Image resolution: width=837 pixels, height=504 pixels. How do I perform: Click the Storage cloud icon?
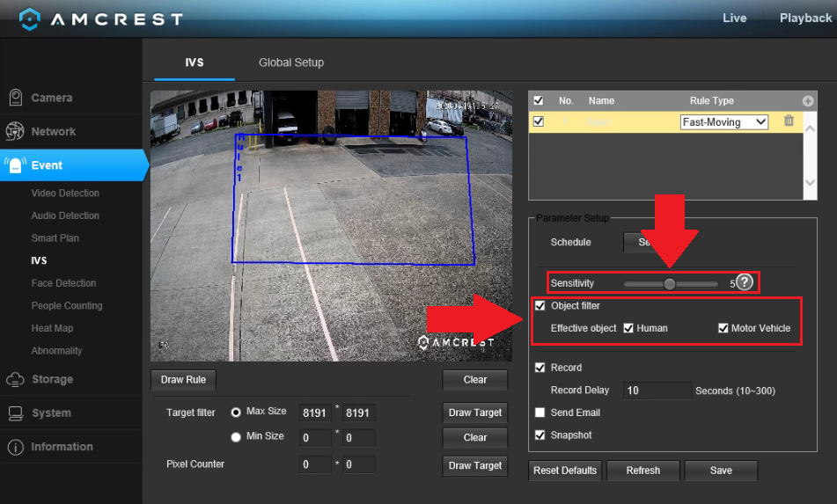click(x=15, y=379)
